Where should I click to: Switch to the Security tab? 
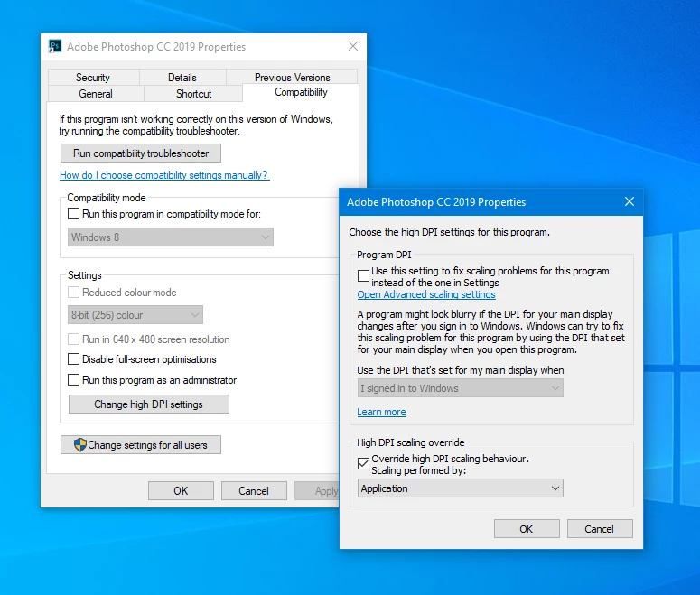[93, 78]
